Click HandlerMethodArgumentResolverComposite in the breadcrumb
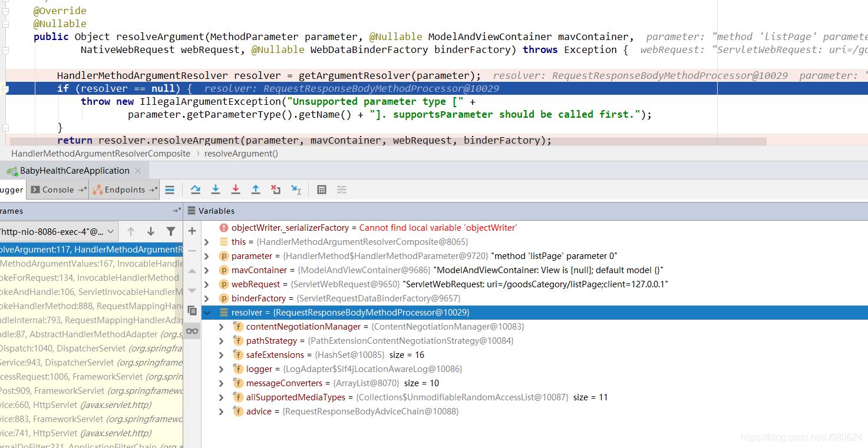868x448 pixels. (x=101, y=153)
